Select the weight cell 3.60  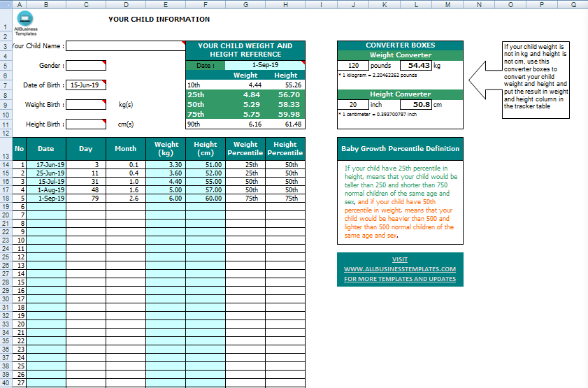[166, 173]
